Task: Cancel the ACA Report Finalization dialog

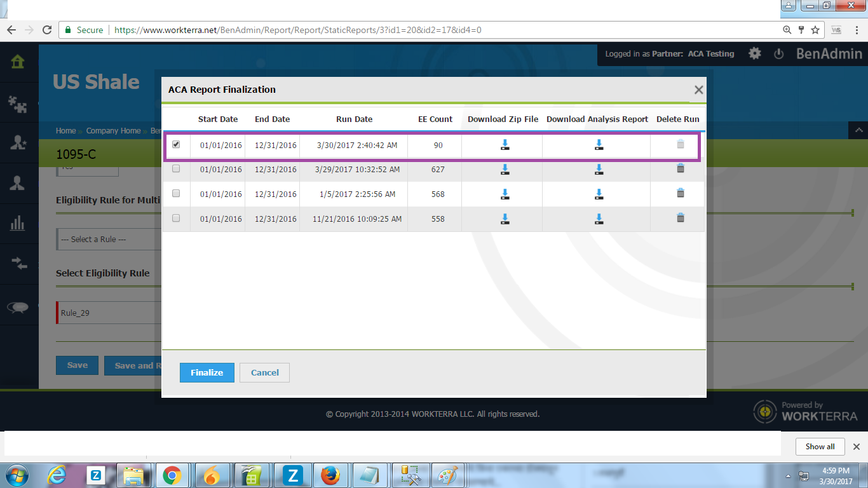Action: click(x=264, y=373)
